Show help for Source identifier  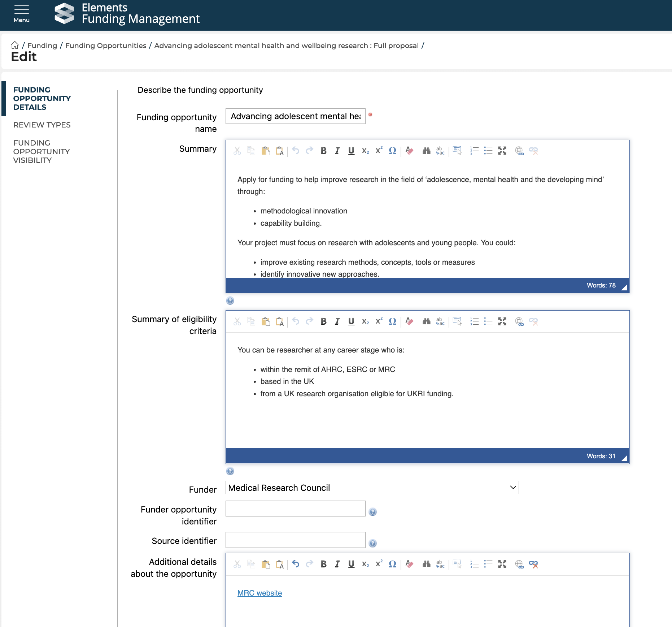372,544
